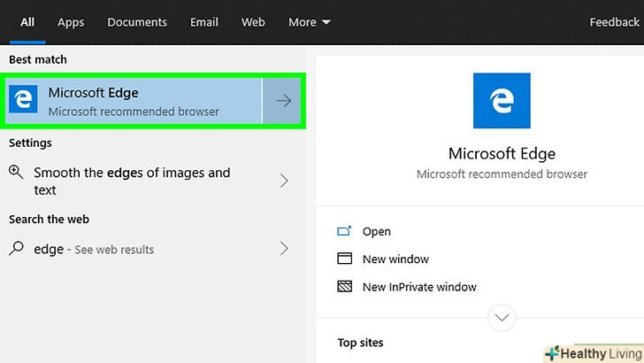The height and width of the screenshot is (363, 644).
Task: Expand Microsoft Edge result with the arrow
Action: pos(283,101)
